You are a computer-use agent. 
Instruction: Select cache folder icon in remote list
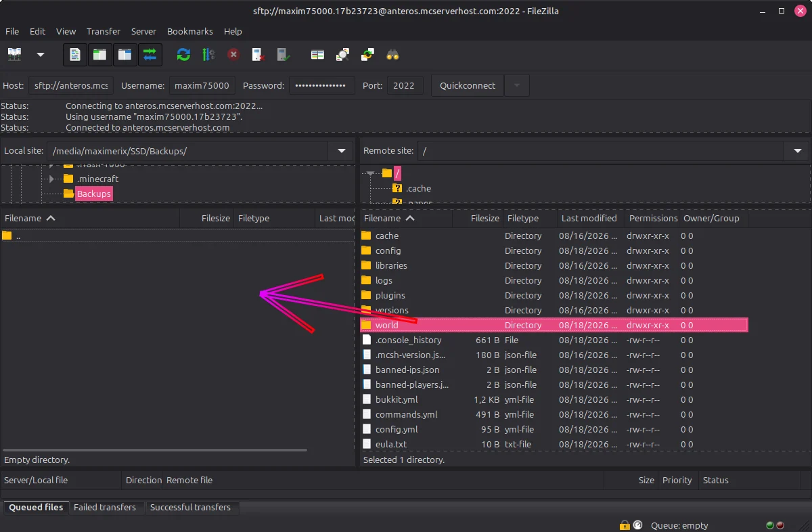click(367, 236)
